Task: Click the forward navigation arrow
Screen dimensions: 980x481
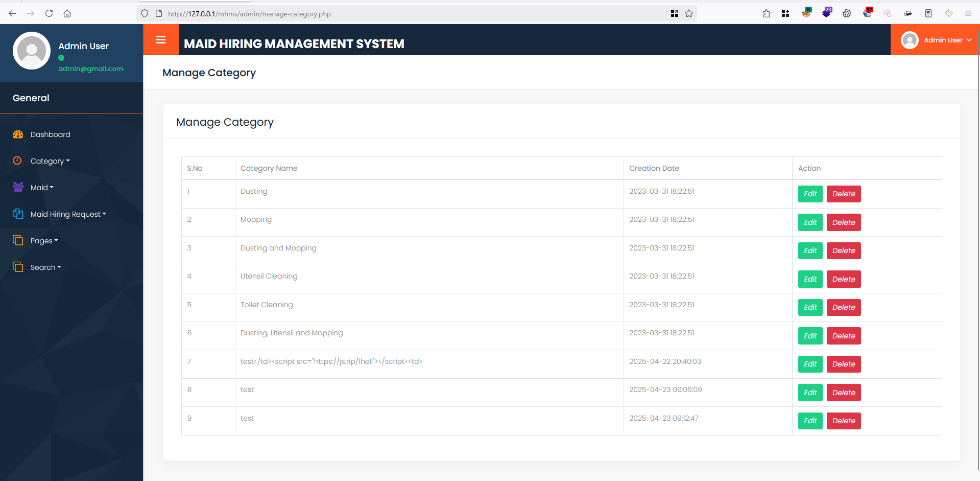Action: tap(31, 13)
